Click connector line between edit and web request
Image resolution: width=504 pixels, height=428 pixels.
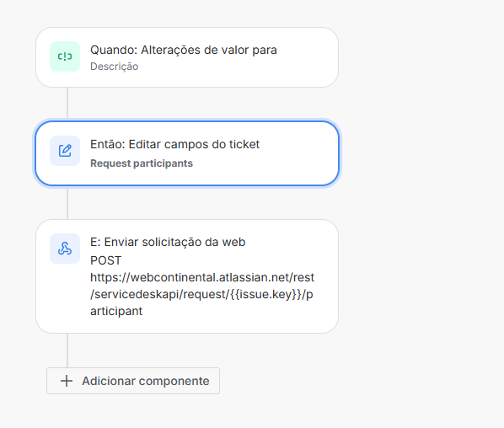point(67,203)
